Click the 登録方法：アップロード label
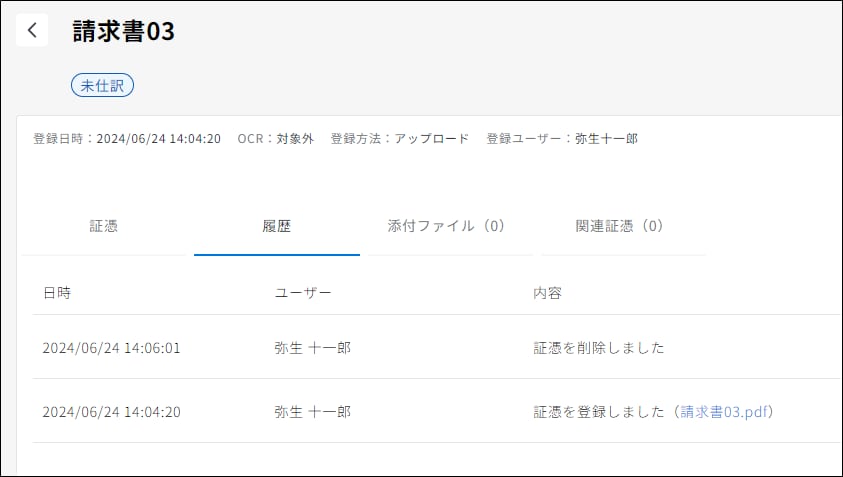 click(399, 139)
